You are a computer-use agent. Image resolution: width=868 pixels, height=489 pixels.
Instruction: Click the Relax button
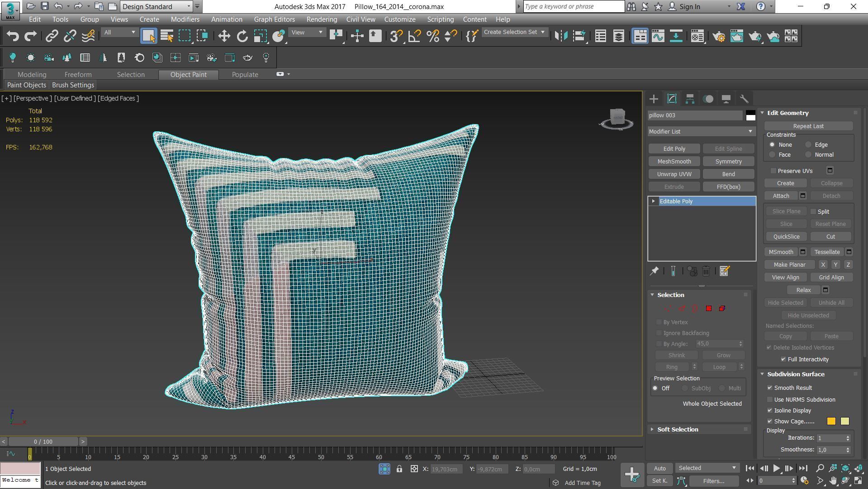(x=803, y=290)
